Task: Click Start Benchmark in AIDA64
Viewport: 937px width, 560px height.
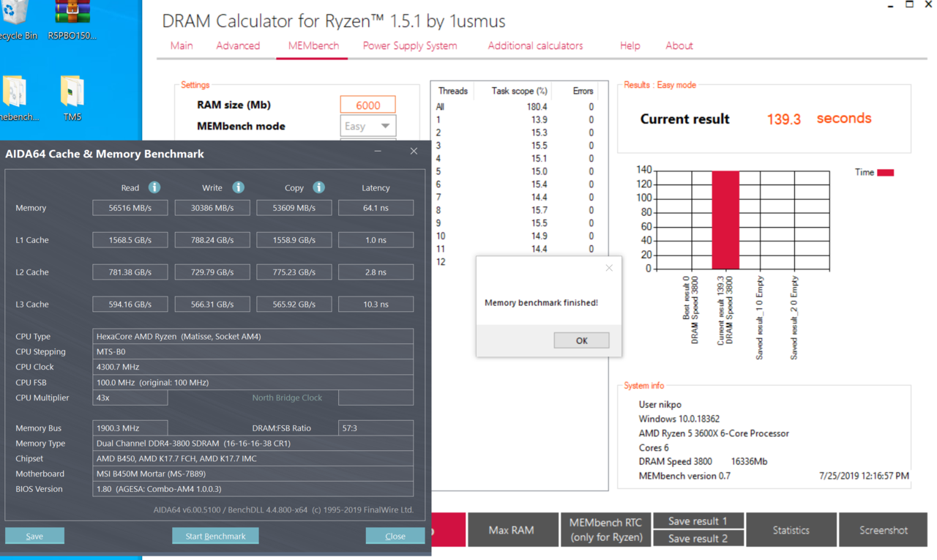Action: coord(215,536)
